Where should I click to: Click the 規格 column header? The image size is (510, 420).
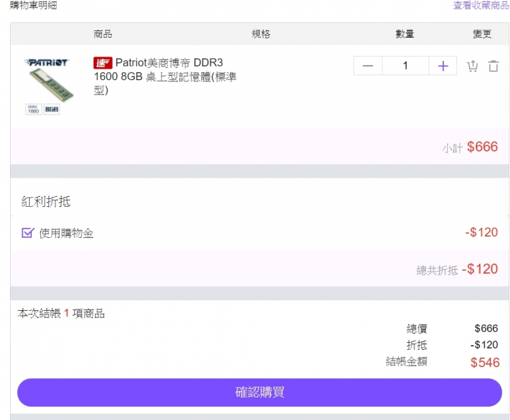coord(261,34)
